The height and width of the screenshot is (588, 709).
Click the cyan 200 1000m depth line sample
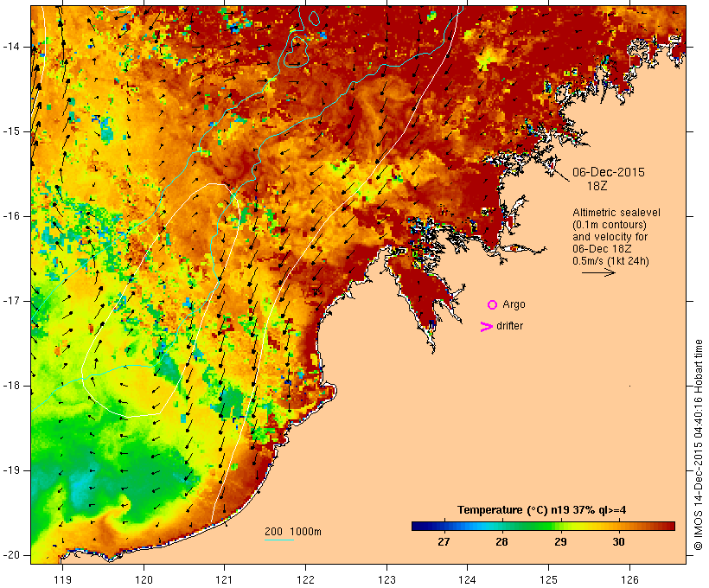279,540
